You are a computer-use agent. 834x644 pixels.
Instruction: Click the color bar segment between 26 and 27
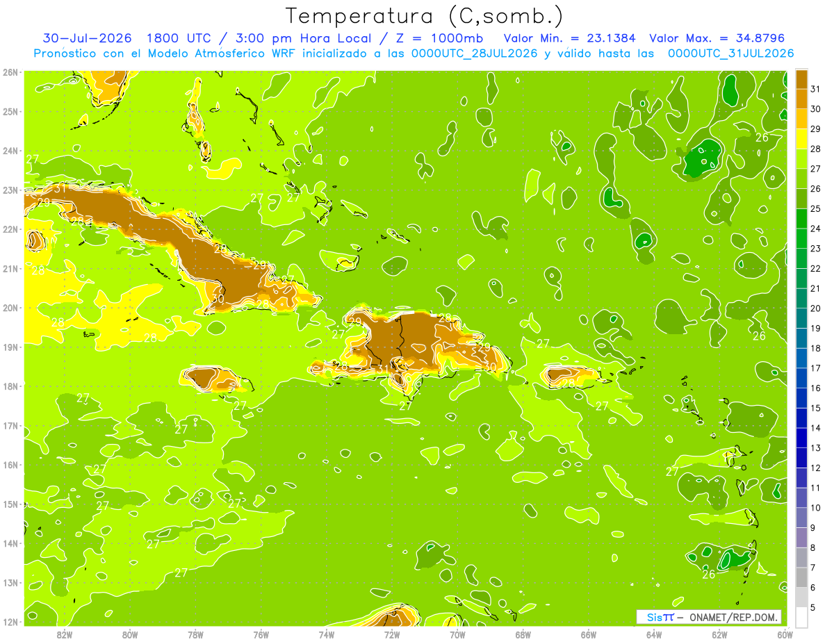tap(801, 179)
